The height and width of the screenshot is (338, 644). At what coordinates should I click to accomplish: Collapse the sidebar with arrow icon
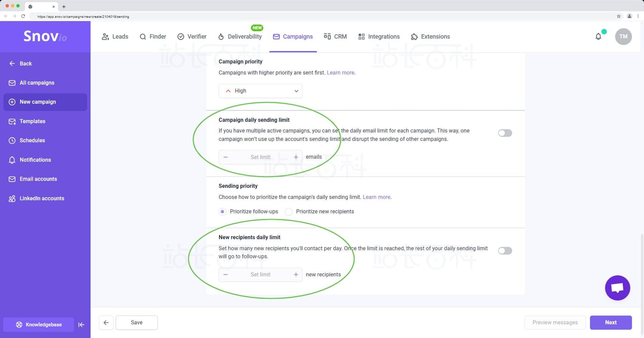(82, 325)
